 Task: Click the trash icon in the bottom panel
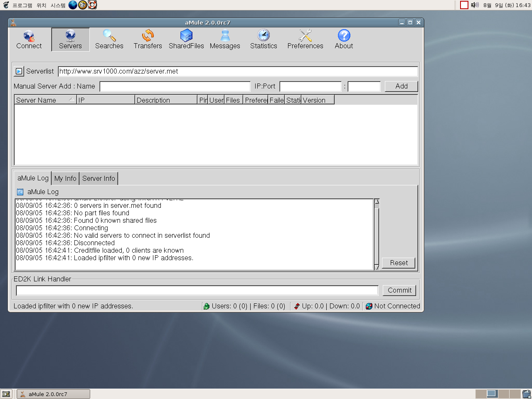527,394
